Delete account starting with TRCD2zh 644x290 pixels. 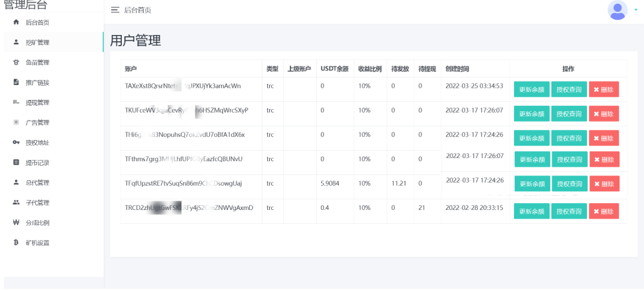(x=604, y=211)
